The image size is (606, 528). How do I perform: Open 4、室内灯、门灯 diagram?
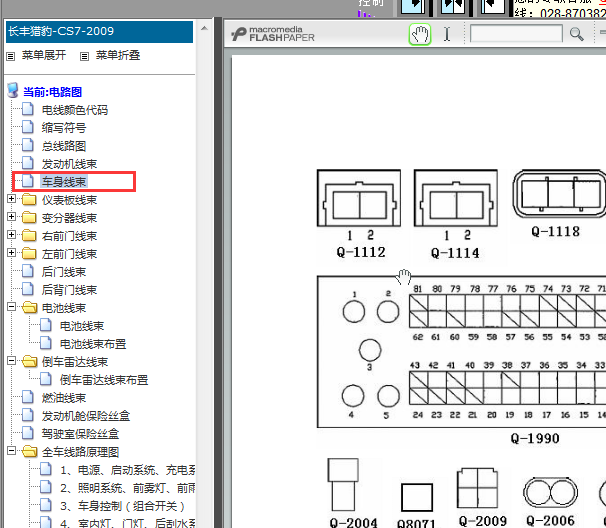click(x=128, y=523)
